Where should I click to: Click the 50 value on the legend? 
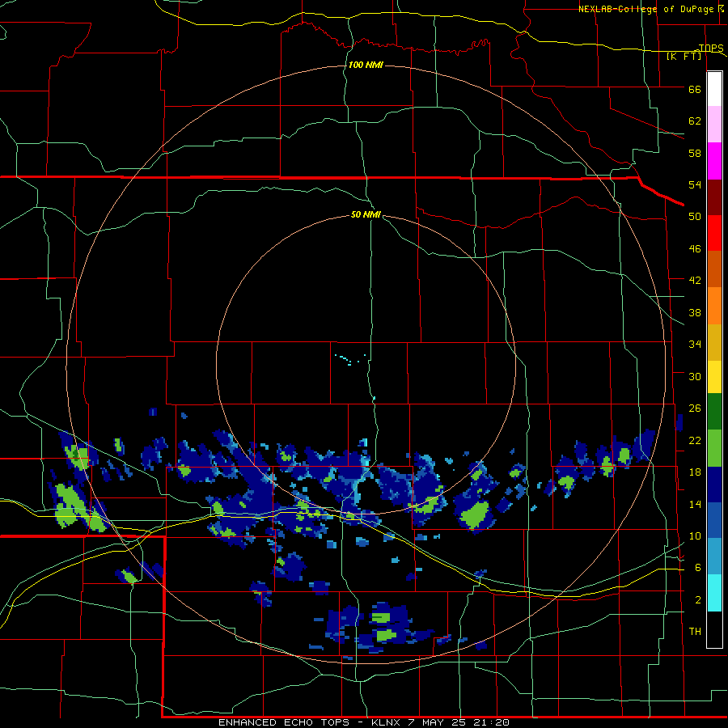pos(695,216)
